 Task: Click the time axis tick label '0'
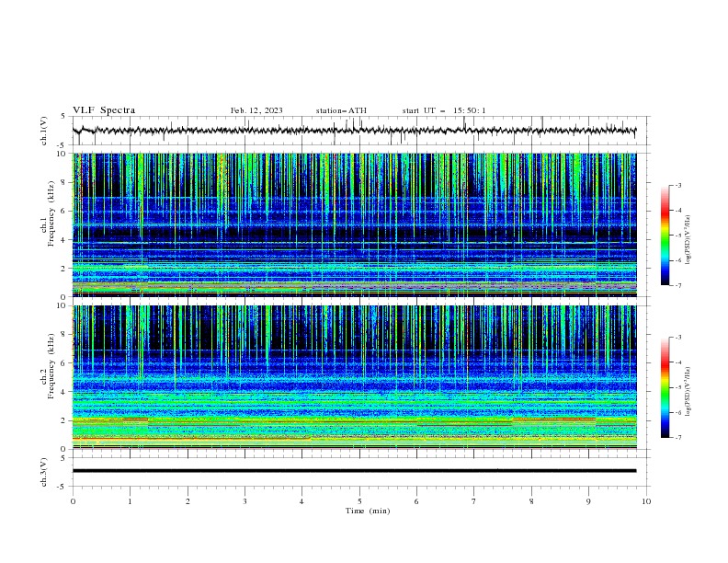point(73,501)
